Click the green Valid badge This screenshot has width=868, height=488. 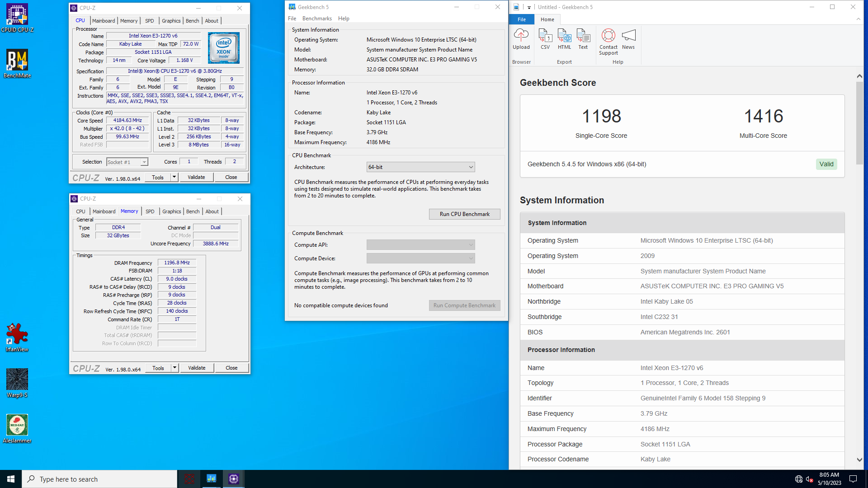(x=826, y=164)
